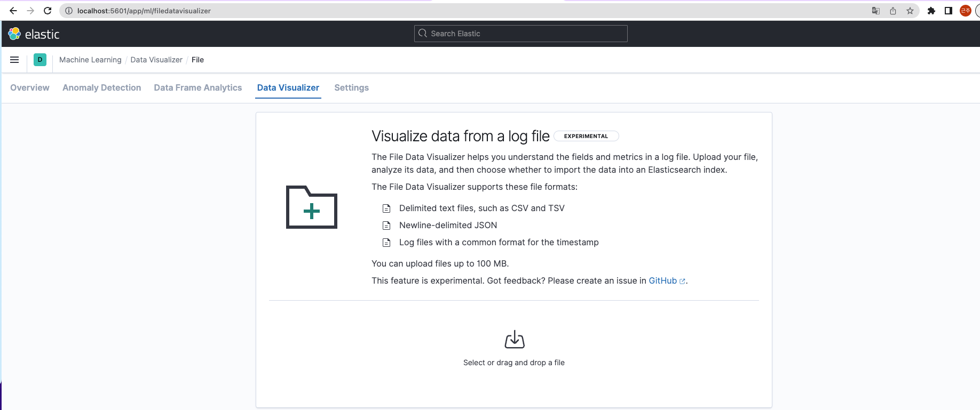The width and height of the screenshot is (980, 410).
Task: Open the Settings tab
Action: click(352, 87)
